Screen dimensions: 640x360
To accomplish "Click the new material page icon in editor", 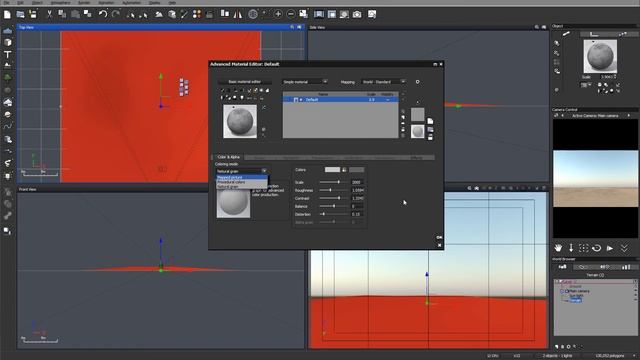I will [430, 121].
